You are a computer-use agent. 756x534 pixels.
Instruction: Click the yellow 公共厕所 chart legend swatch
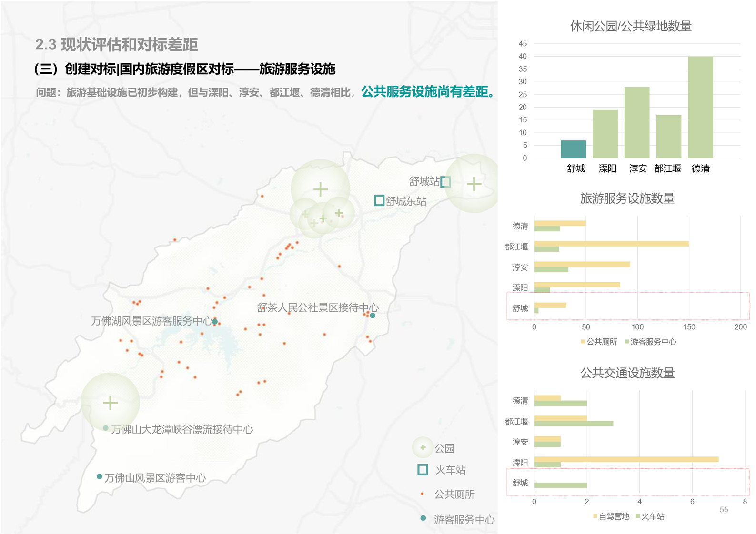point(583,342)
